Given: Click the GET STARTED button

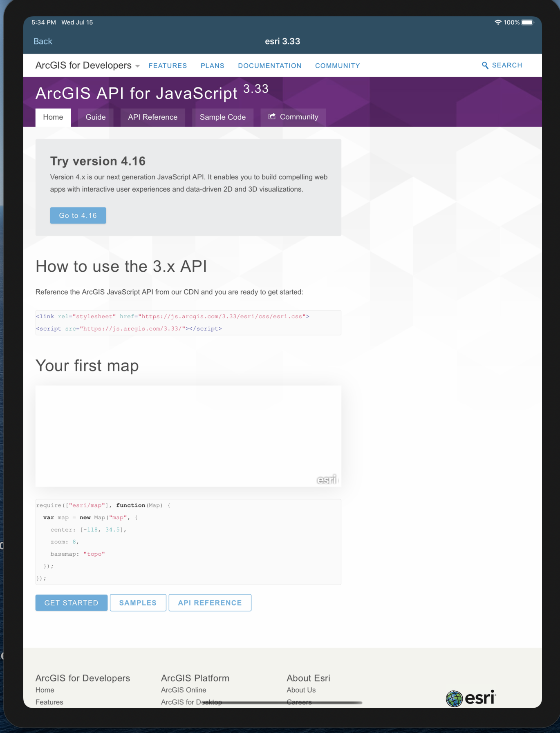Looking at the screenshot, I should tap(72, 603).
